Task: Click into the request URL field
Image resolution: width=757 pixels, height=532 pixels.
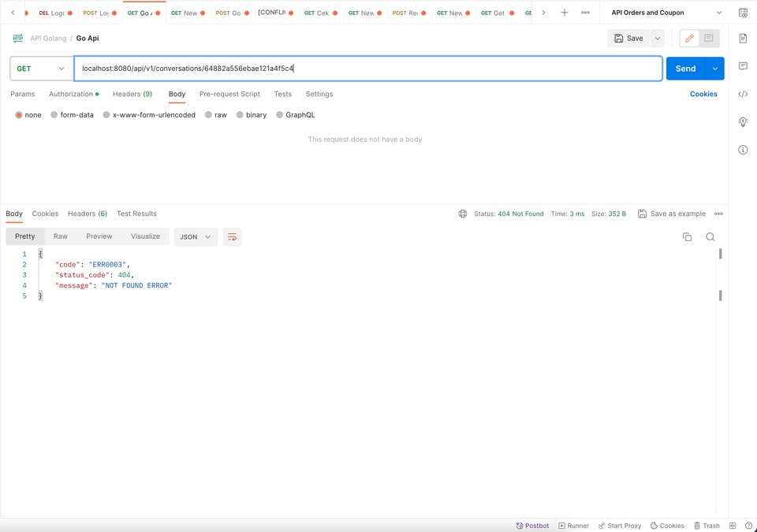Action: click(x=368, y=69)
